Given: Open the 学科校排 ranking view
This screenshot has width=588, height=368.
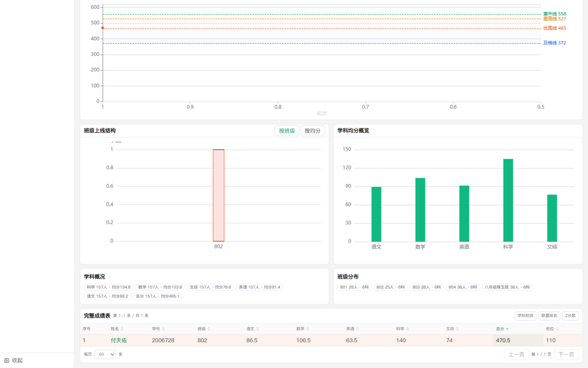Looking at the screenshot, I should pyautogui.click(x=525, y=316).
